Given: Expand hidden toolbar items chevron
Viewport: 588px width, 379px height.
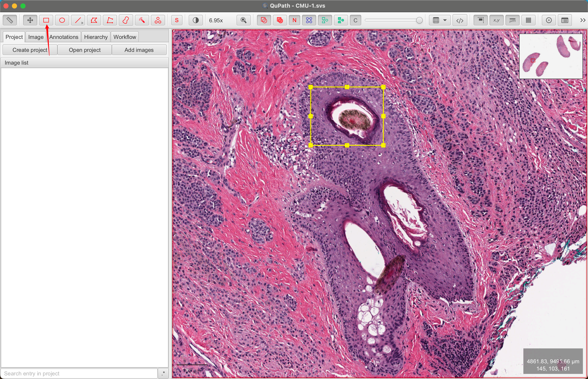Looking at the screenshot, I should [583, 20].
